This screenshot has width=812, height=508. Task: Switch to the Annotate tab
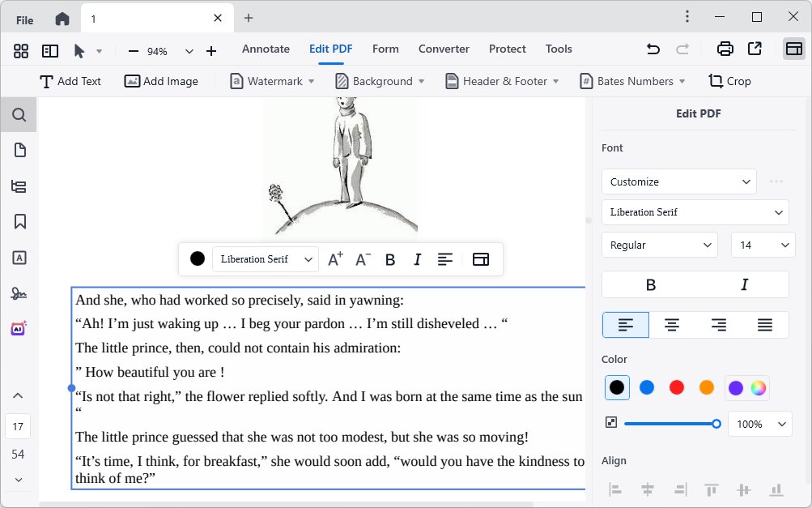(266, 49)
